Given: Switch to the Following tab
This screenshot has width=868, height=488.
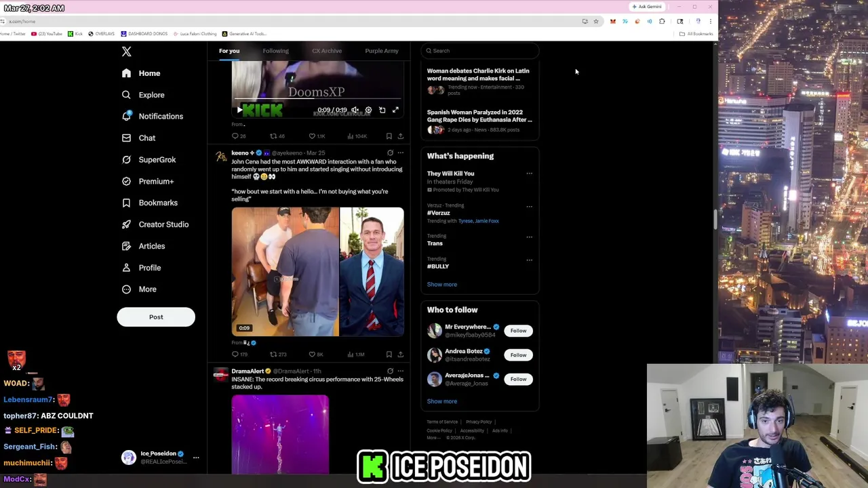Looking at the screenshot, I should click(275, 51).
